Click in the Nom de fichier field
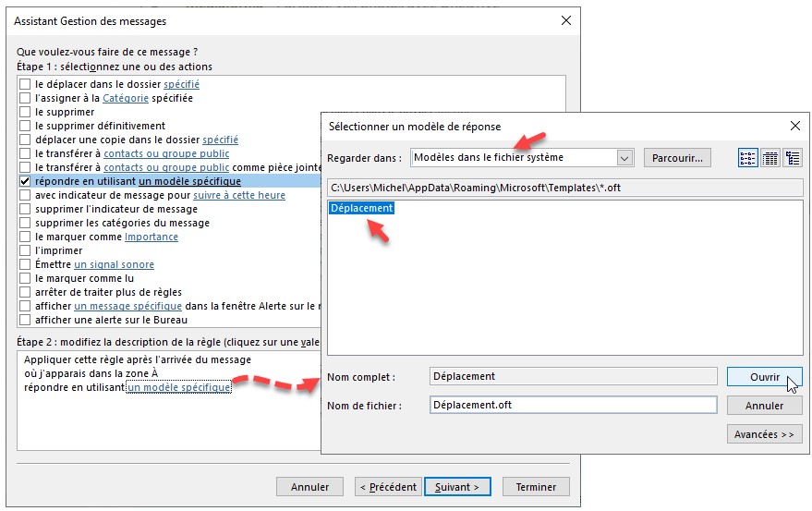Screen dimensions: 812x511 tap(573, 405)
